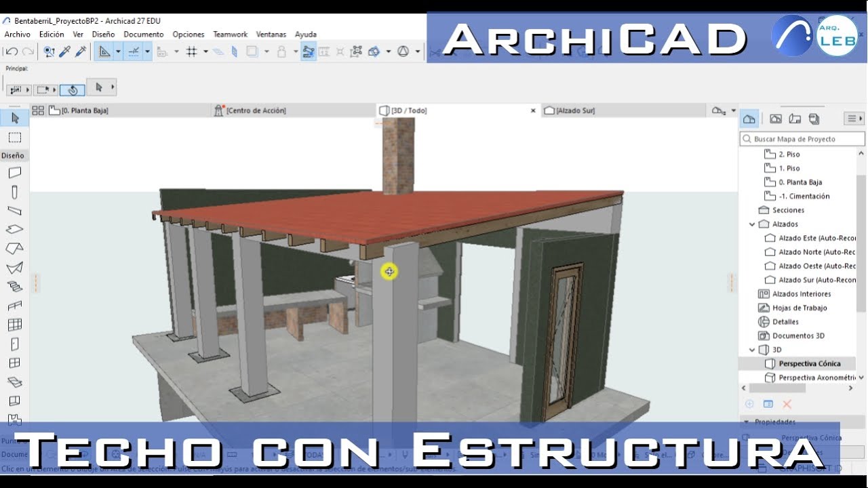
Task: Open the -1. Cimentación story
Action: (x=804, y=197)
